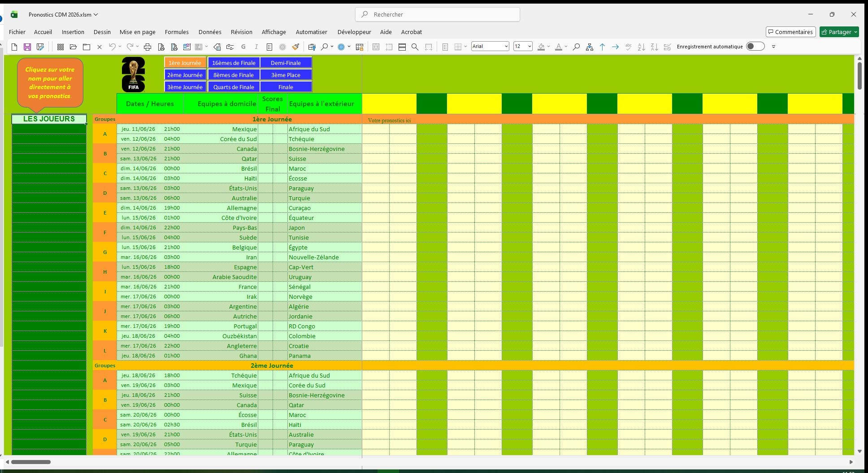The width and height of the screenshot is (868, 473).
Task: Open the font size 12 dropdown
Action: pos(529,47)
